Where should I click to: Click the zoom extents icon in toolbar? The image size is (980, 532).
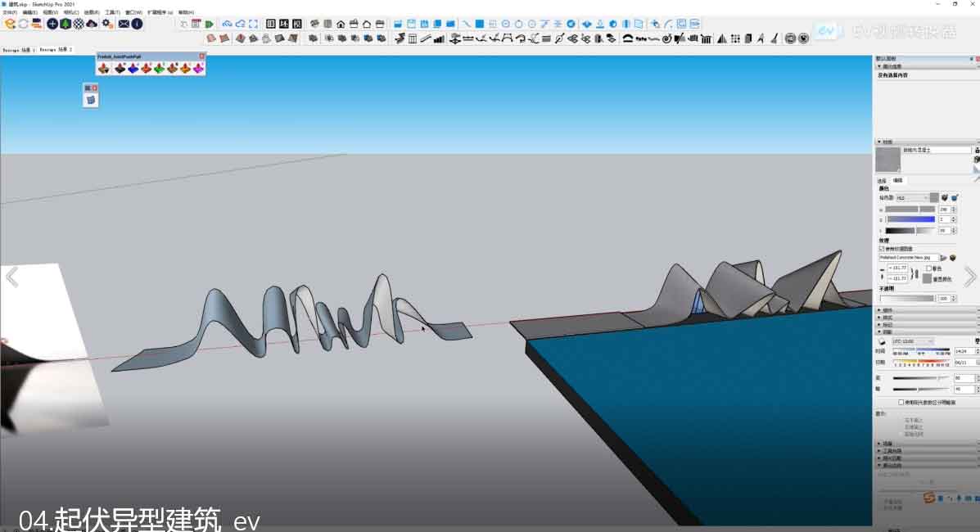pyautogui.click(x=253, y=25)
